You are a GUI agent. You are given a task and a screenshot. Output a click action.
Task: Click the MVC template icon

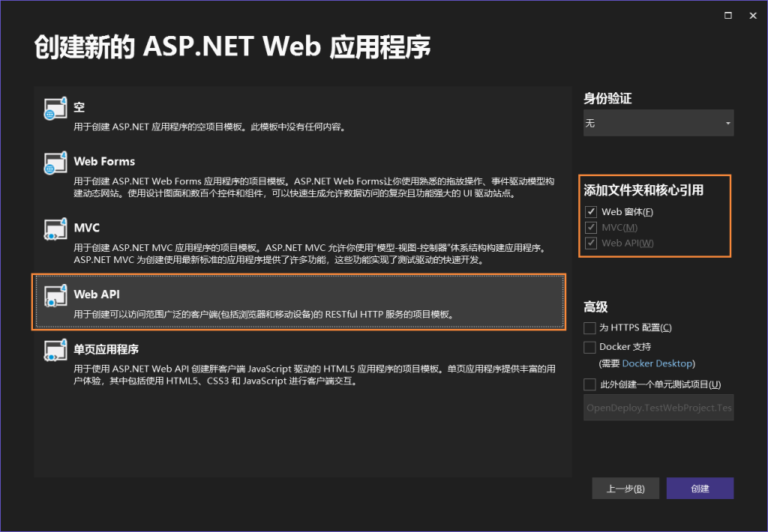(x=55, y=229)
